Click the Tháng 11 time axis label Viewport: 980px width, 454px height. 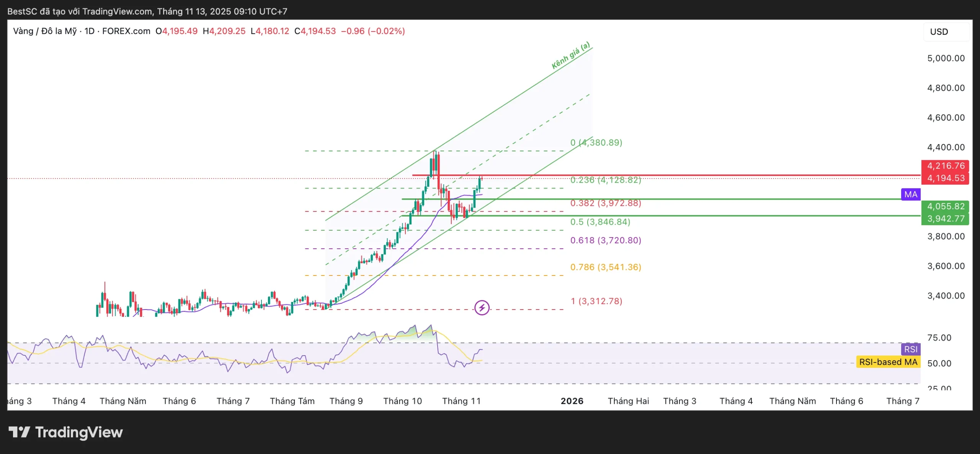point(461,401)
